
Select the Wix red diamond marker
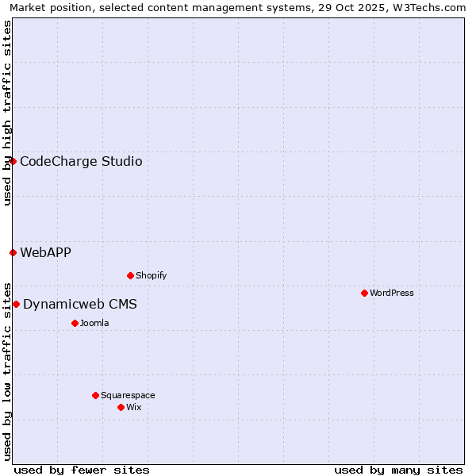coord(121,407)
